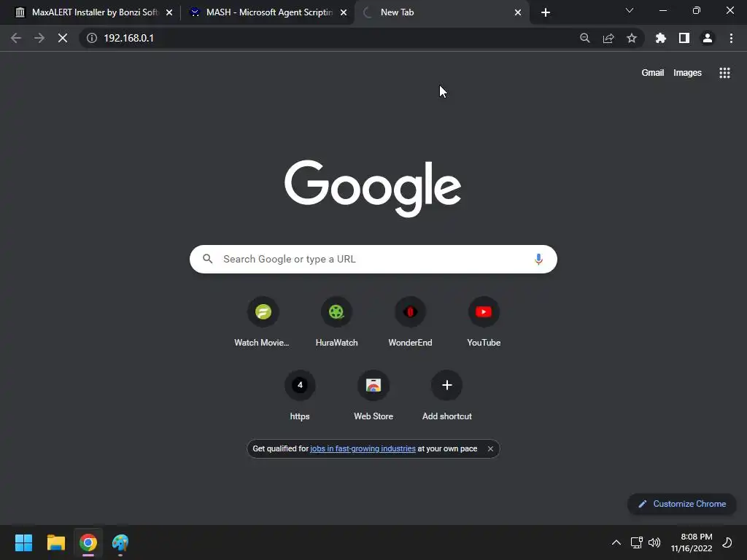The image size is (747, 560).
Task: Click Customize Chrome button
Action: tap(682, 504)
